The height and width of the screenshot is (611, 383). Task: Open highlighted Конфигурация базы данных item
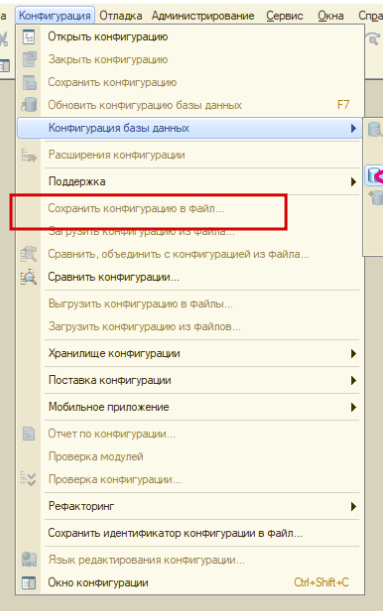point(190,128)
